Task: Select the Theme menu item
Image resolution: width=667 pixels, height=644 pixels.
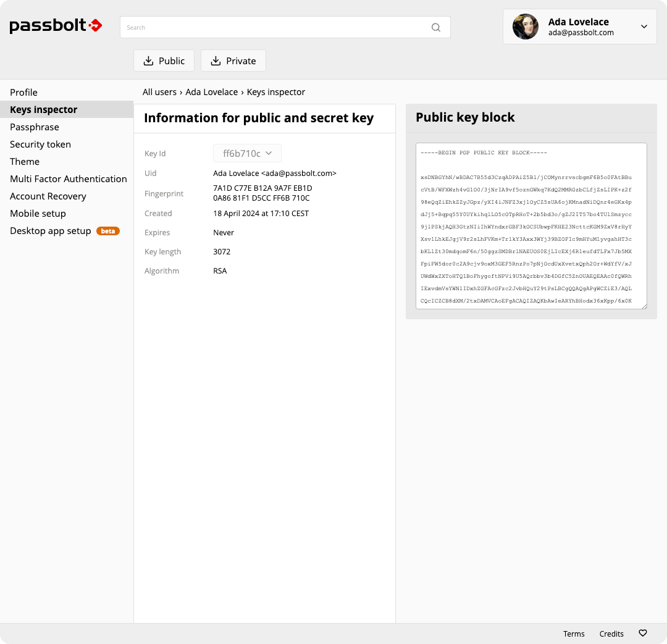Action: coord(25,162)
